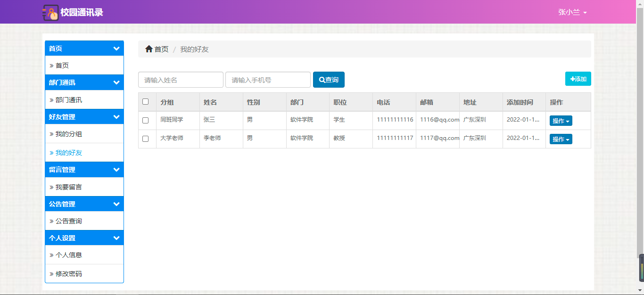The image size is (644, 295).
Task: Click the 查询 search button
Action: tap(329, 80)
